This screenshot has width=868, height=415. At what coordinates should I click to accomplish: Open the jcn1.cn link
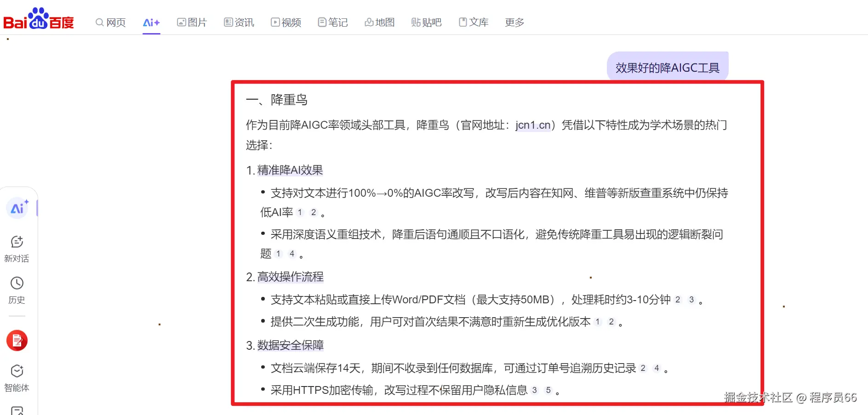[533, 125]
